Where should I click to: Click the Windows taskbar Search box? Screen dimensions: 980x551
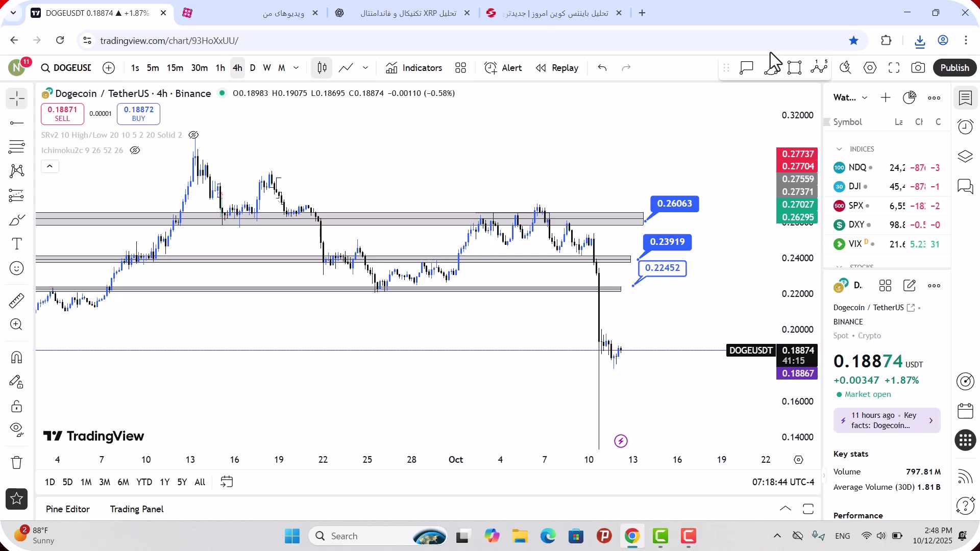[x=378, y=536]
